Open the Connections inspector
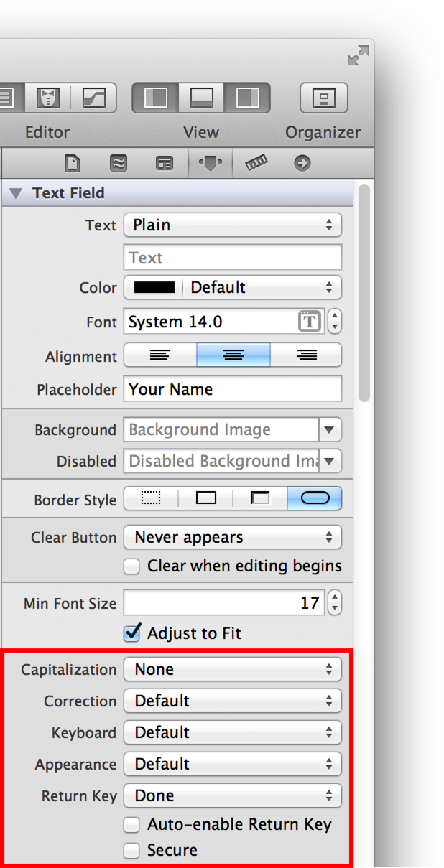The image size is (444, 868). (x=302, y=163)
